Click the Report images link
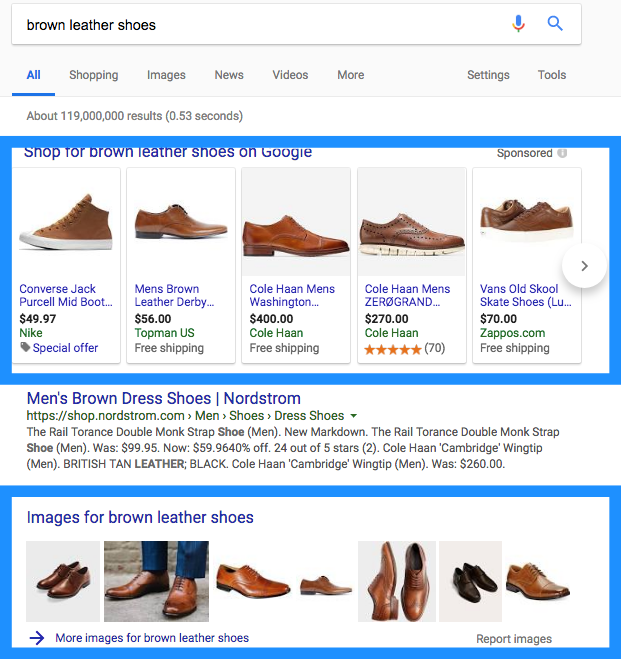621x659 pixels. pyautogui.click(x=514, y=639)
